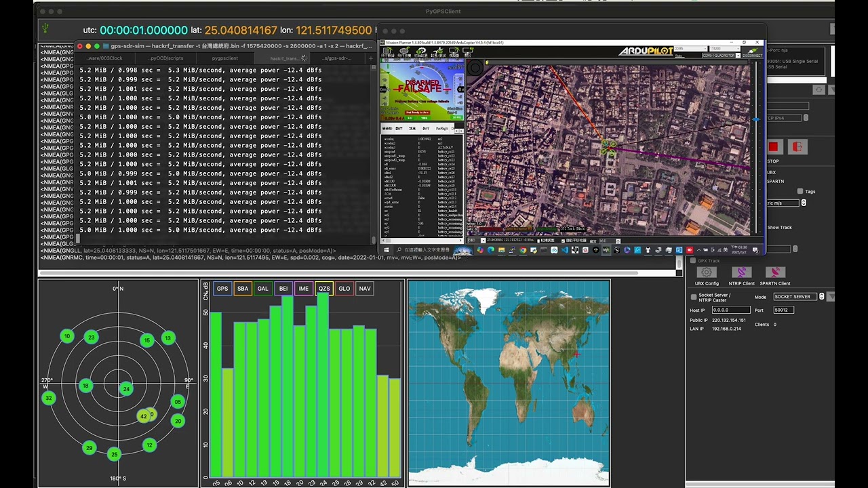This screenshot has height=488, width=868.
Task: Click the disconnect door icon in PyGPSClient
Action: coord(797,147)
